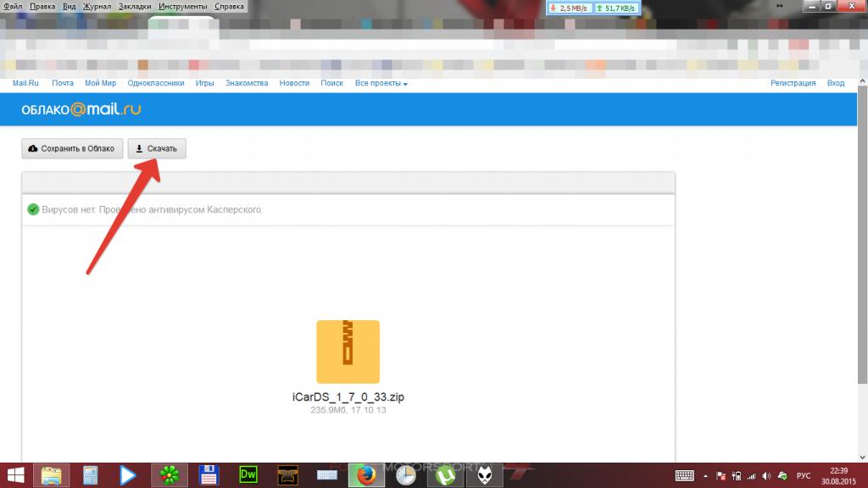868x488 pixels.
Task: Open the Инструменты menu
Action: click(182, 7)
